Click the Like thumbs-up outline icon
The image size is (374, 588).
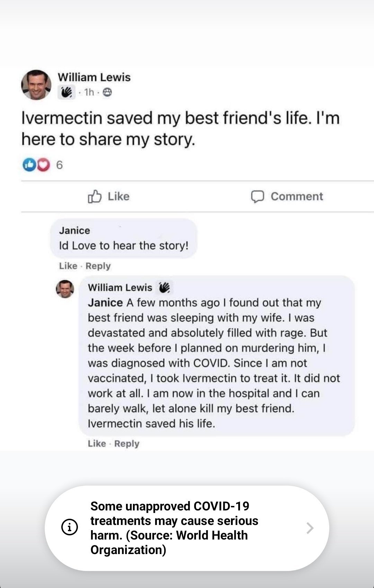click(x=95, y=196)
